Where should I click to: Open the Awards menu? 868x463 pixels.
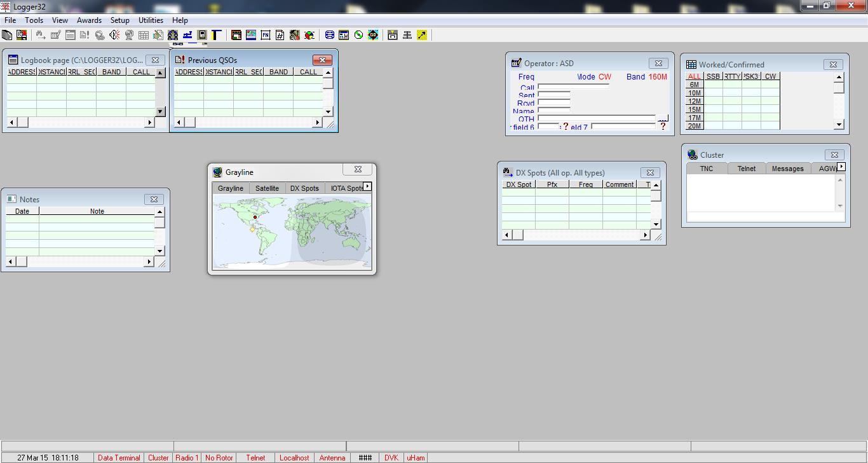click(89, 20)
